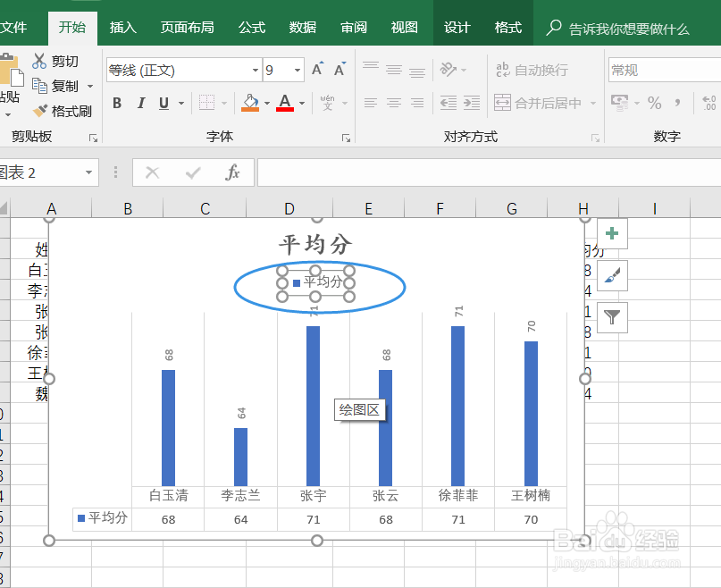Click the 复制 (Copy) icon
This screenshot has width=721, height=588.
click(39, 86)
